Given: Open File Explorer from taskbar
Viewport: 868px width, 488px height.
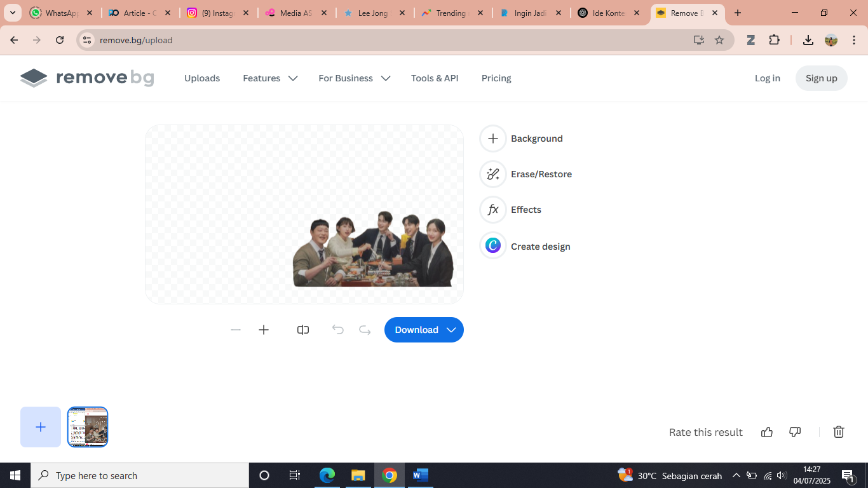Looking at the screenshot, I should point(358,475).
